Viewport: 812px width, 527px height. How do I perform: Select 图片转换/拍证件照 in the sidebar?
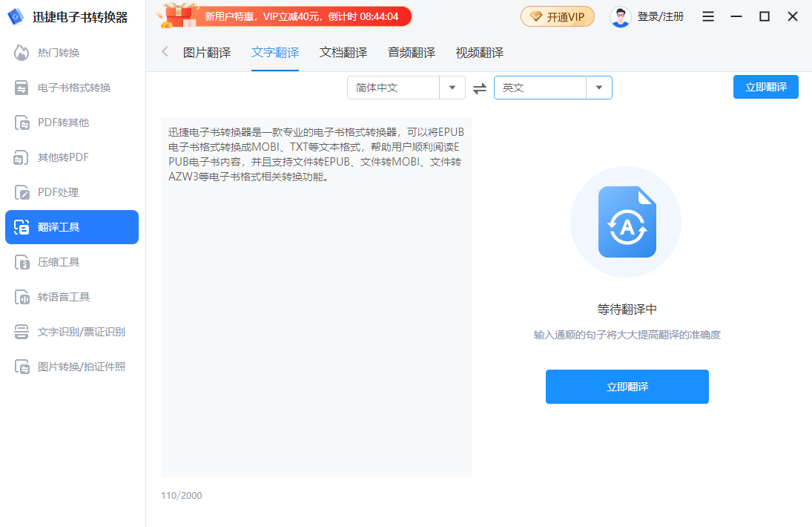coord(72,367)
